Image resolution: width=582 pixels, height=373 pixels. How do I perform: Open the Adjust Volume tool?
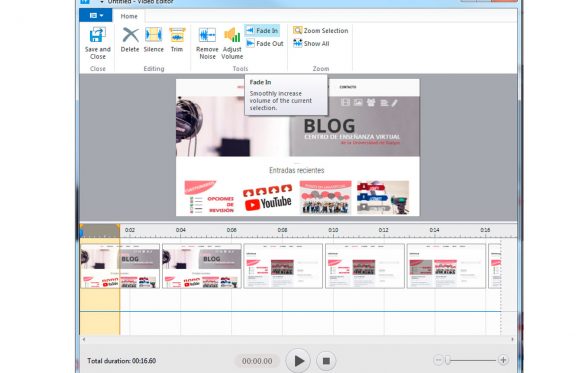232,43
